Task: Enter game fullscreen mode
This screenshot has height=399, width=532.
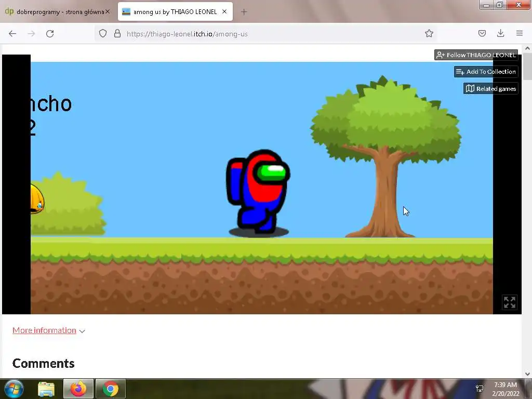Action: (510, 302)
